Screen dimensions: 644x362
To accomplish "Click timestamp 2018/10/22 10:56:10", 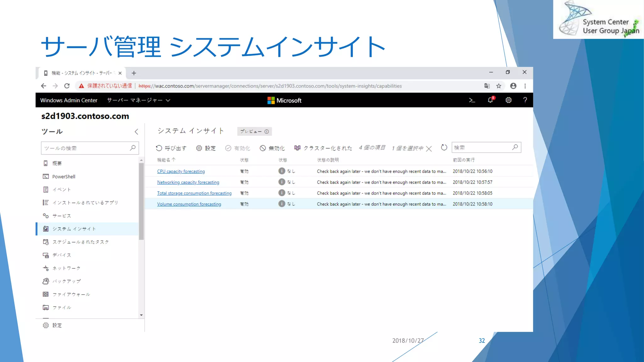I will pos(473,171).
